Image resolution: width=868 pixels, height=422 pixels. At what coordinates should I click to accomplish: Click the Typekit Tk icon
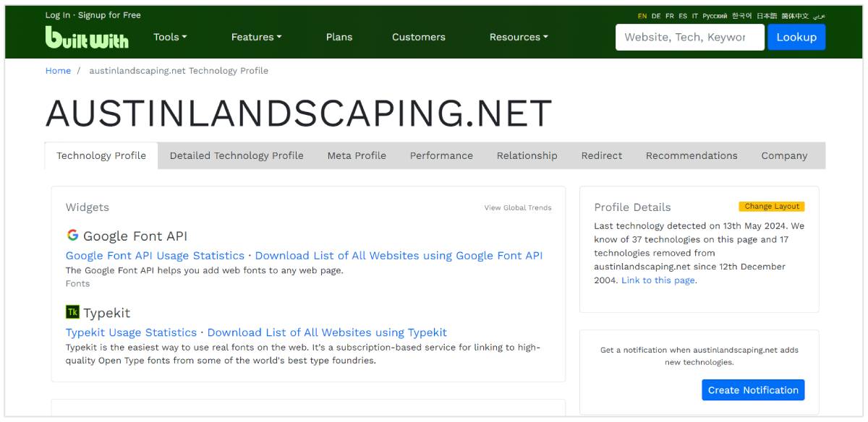click(x=72, y=312)
